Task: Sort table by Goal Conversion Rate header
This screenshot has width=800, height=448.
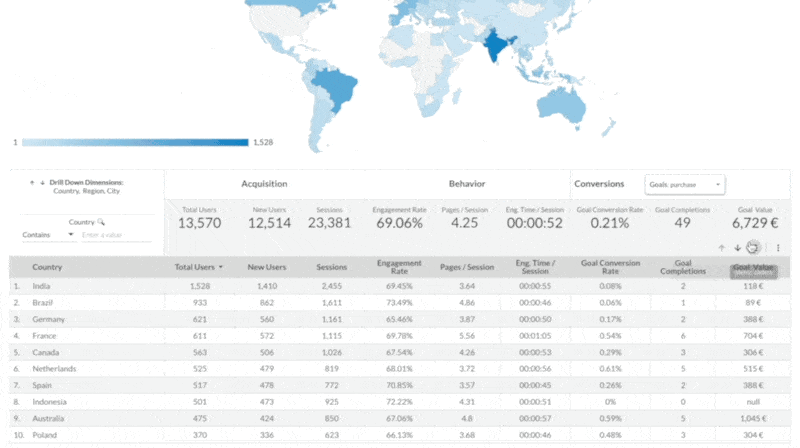Action: coord(610,267)
